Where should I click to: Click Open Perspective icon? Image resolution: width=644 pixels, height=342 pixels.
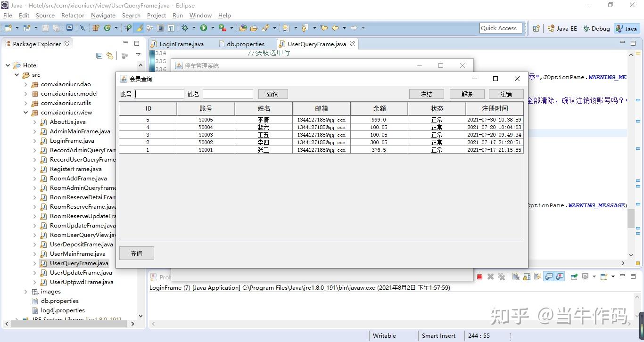point(536,28)
